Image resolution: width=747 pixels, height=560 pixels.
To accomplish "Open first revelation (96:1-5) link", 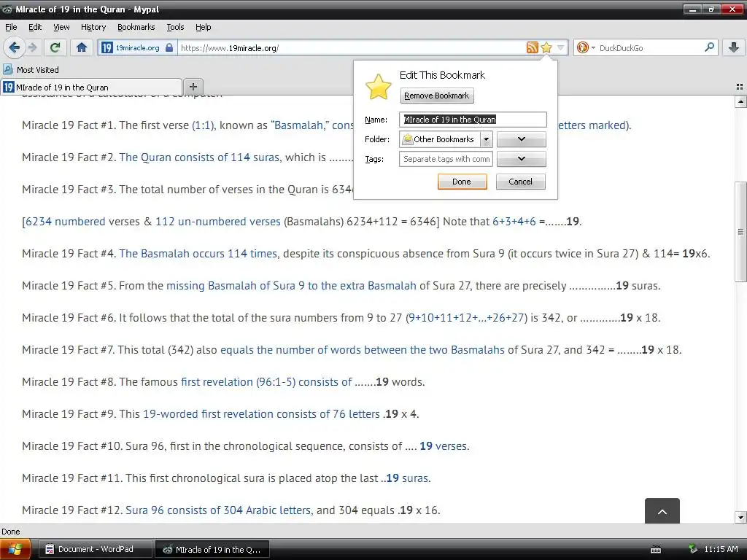I will (x=266, y=382).
